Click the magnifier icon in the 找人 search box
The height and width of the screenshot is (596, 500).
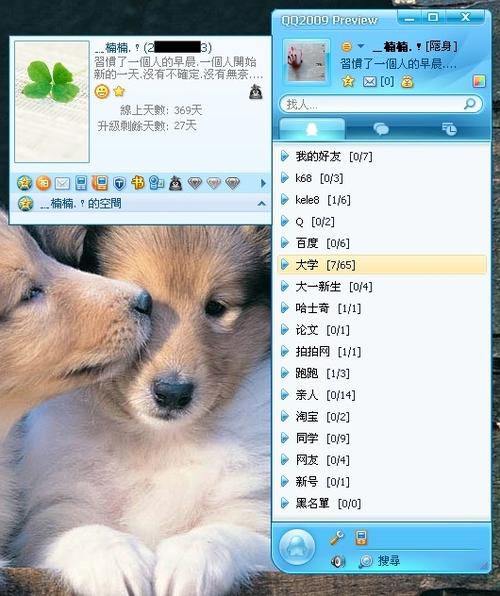470,103
